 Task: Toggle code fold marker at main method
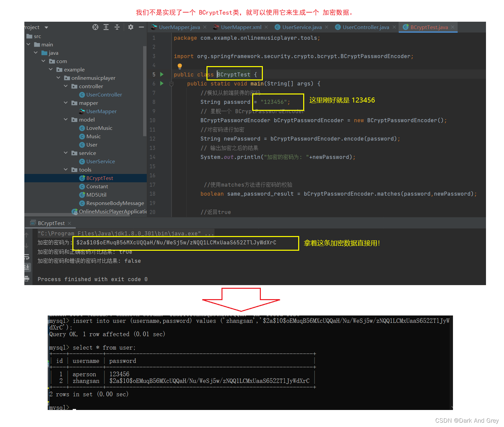171,84
